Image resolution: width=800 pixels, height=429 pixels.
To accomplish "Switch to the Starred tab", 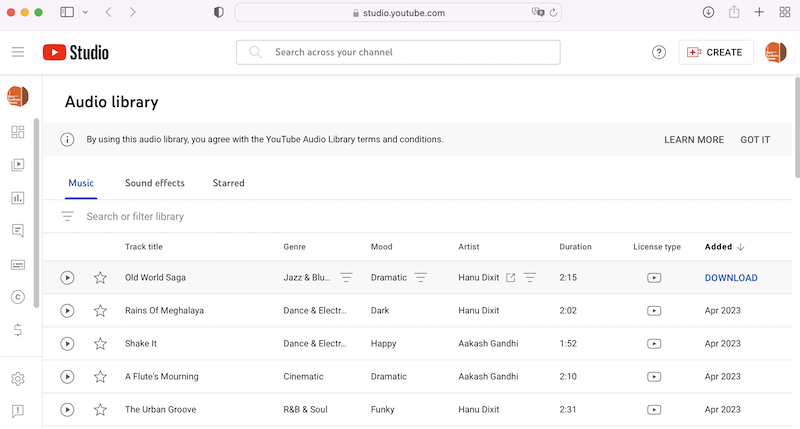I will pyautogui.click(x=228, y=183).
